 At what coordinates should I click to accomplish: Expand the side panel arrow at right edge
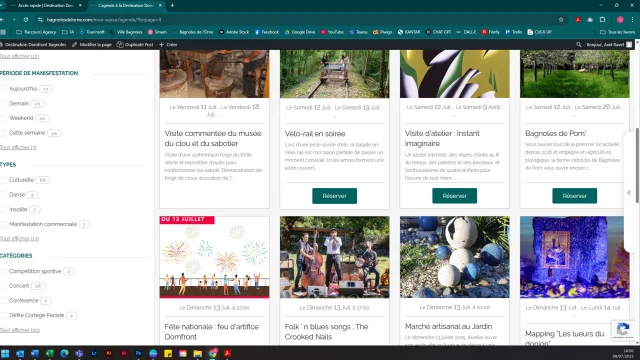click(x=629, y=192)
